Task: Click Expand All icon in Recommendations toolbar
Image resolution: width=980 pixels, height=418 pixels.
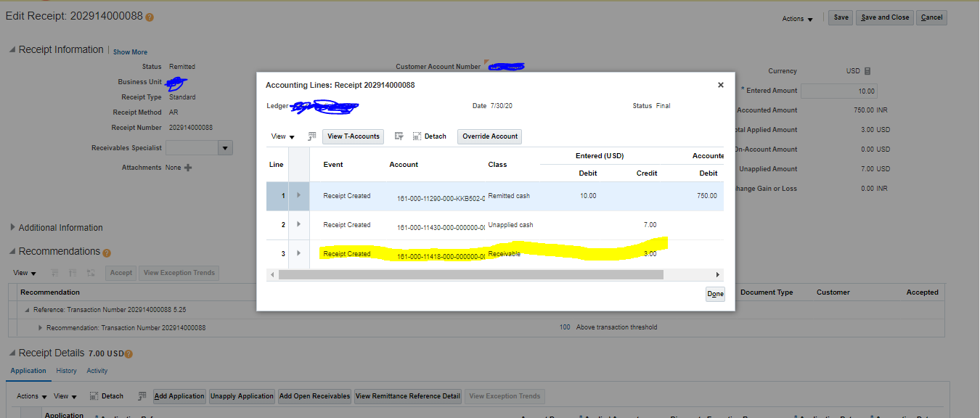Action: tap(54, 273)
